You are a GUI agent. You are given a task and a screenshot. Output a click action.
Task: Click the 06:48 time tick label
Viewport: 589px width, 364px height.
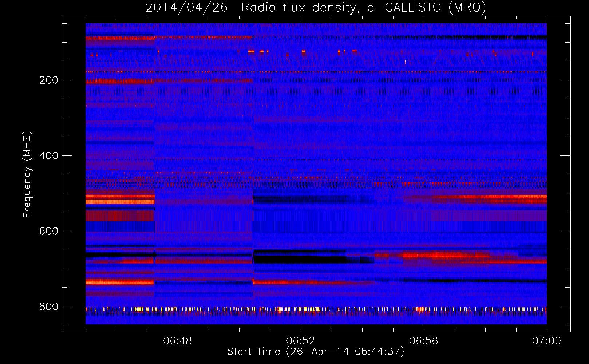click(178, 341)
